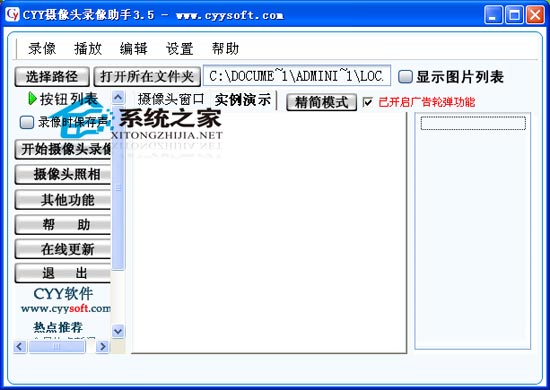Click the 打开所在文件夹 button
This screenshot has width=550, height=390.
(147, 76)
